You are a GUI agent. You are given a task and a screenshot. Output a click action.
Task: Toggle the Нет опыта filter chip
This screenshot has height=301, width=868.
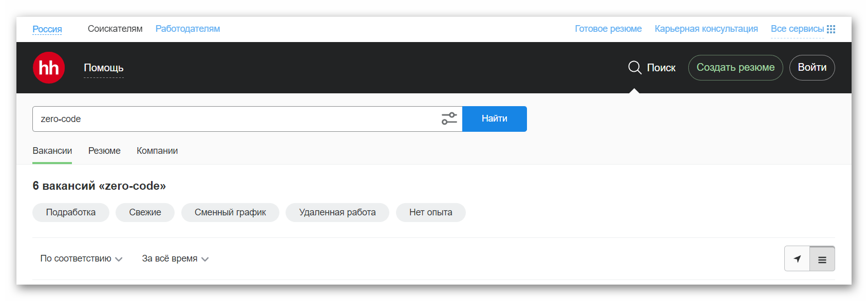click(431, 213)
